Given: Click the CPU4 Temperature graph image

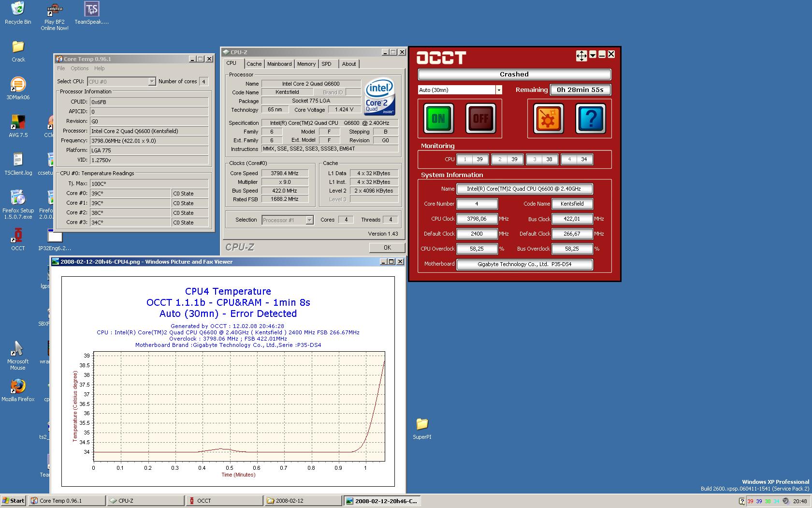Looking at the screenshot, I should point(228,381).
